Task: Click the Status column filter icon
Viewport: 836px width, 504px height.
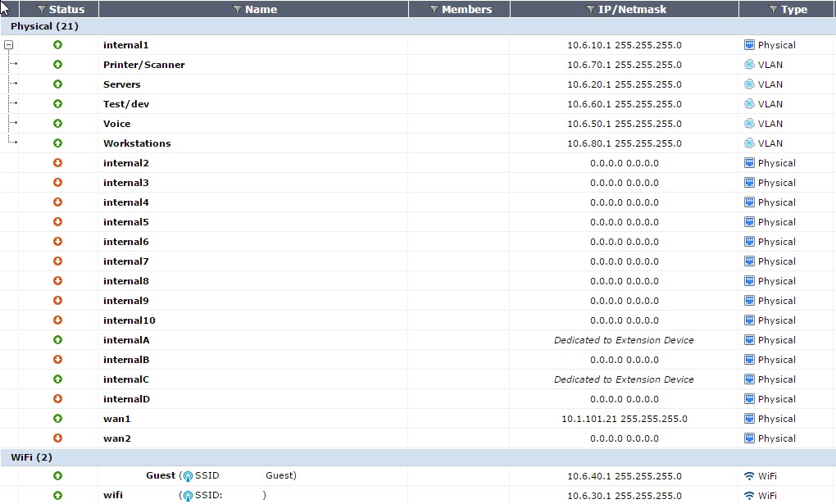Action: pyautogui.click(x=42, y=10)
